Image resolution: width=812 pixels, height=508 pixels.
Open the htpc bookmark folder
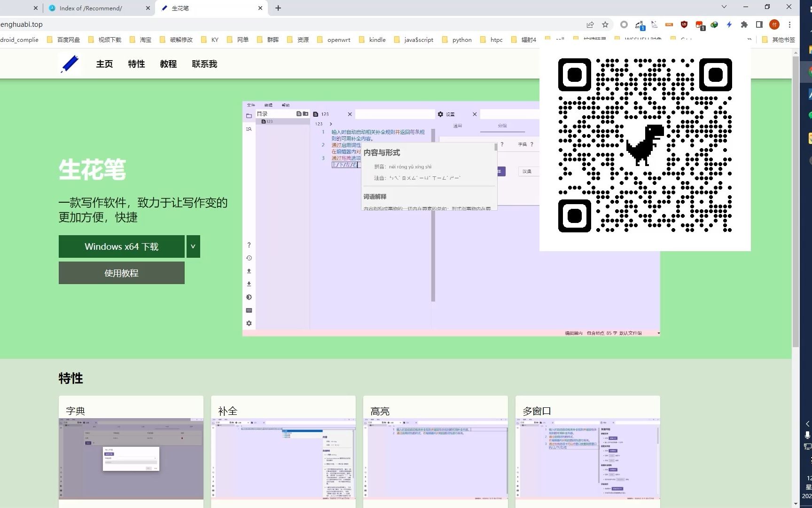(x=491, y=40)
